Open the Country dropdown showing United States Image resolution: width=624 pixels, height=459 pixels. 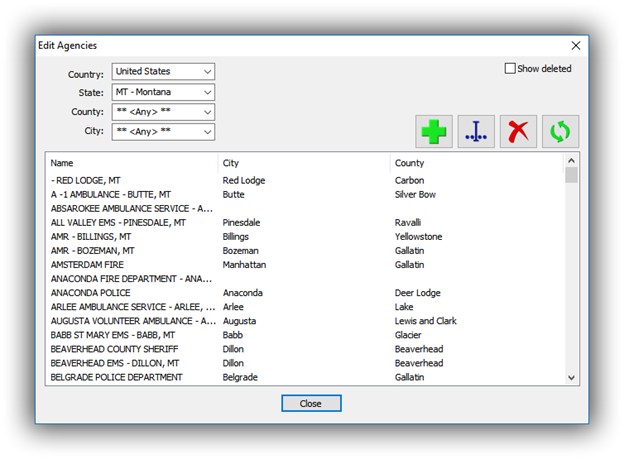point(163,72)
